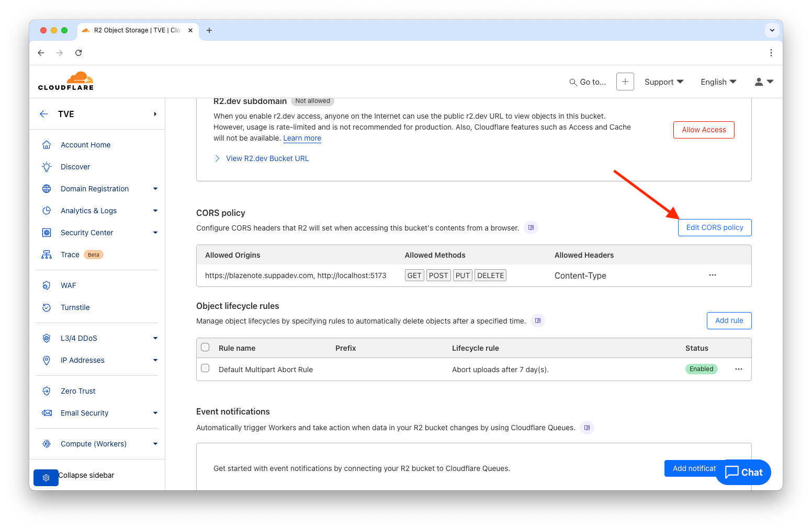Open the Support dropdown
812x529 pixels.
[x=663, y=82]
